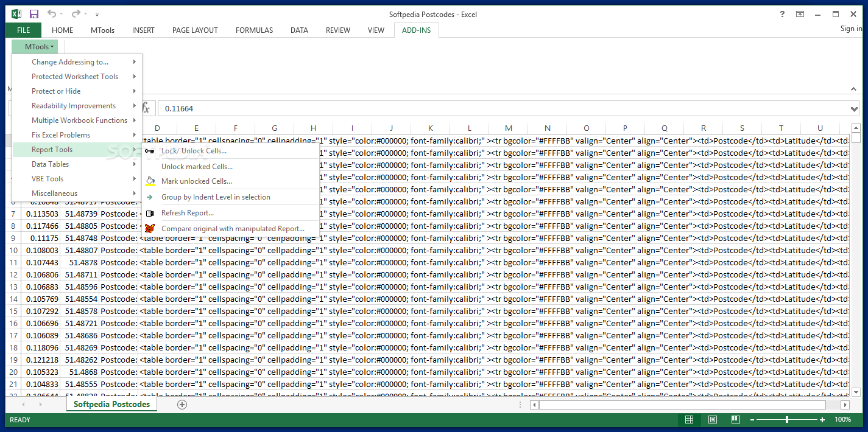Open VBE Tools submenu
The image size is (868, 432).
(77, 178)
